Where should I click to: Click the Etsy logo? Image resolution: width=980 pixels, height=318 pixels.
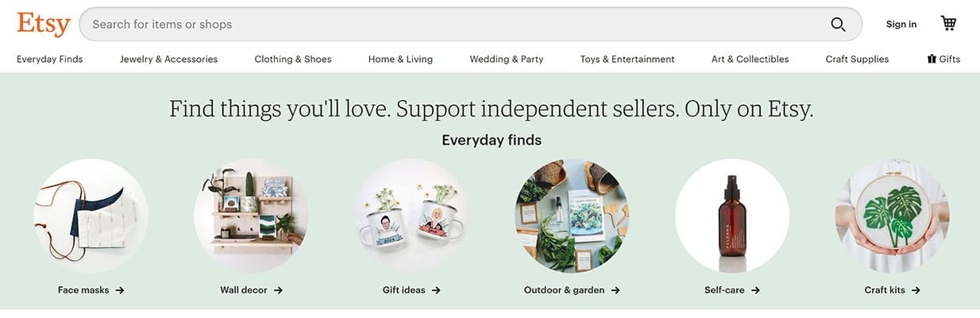pyautogui.click(x=44, y=24)
